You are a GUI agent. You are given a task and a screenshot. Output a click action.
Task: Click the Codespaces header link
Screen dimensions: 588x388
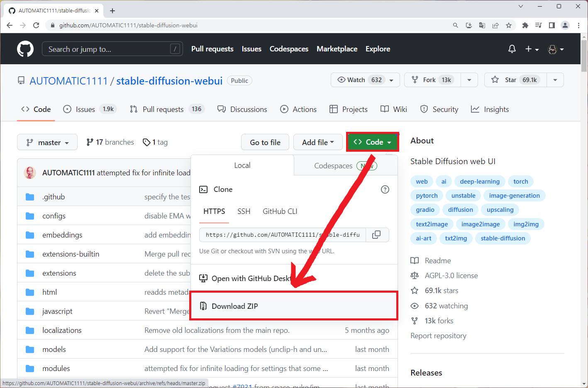coord(289,49)
